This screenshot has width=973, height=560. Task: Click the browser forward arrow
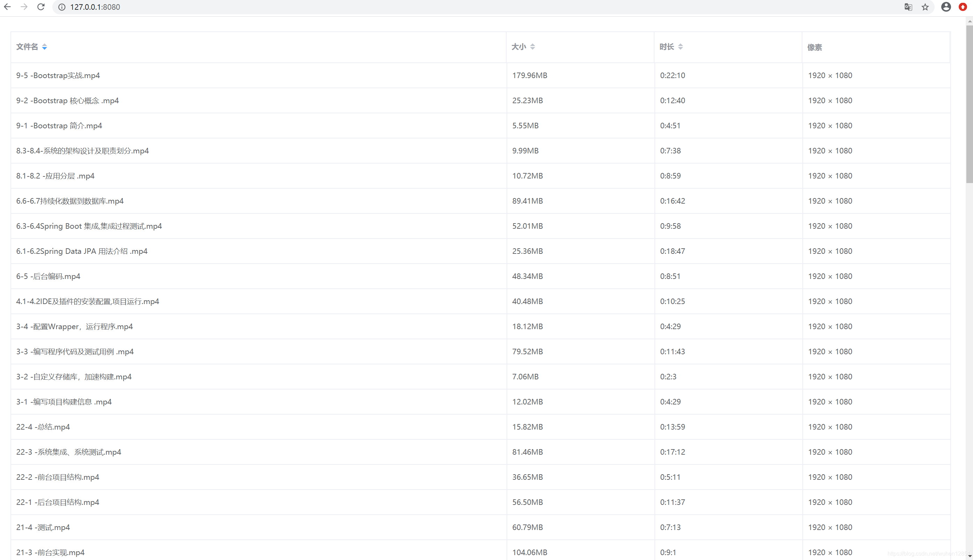tap(24, 7)
